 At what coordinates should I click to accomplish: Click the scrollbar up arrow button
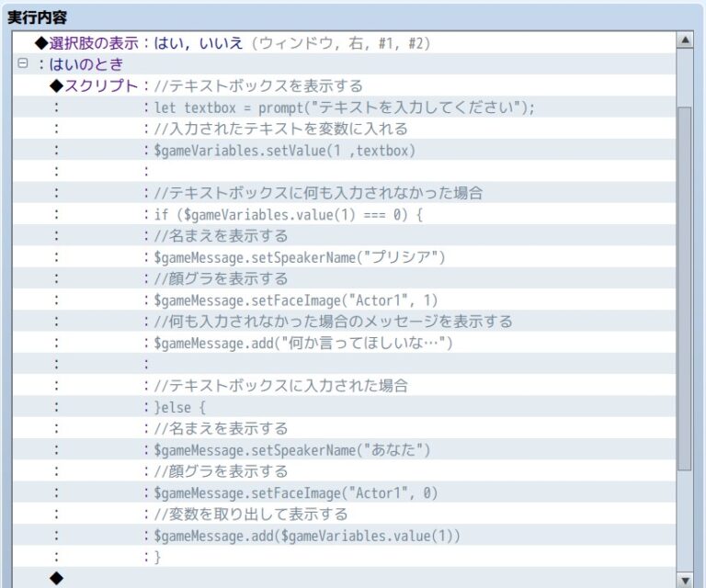click(x=684, y=41)
